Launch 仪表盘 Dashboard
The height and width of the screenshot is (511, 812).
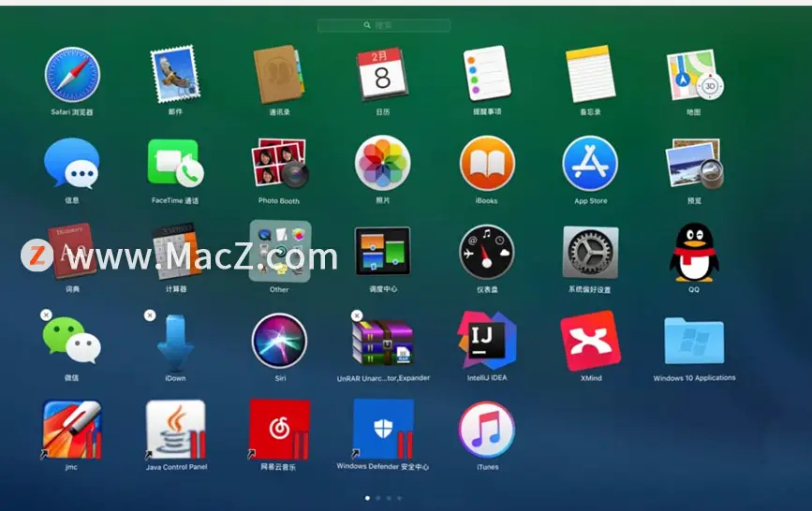pos(487,252)
